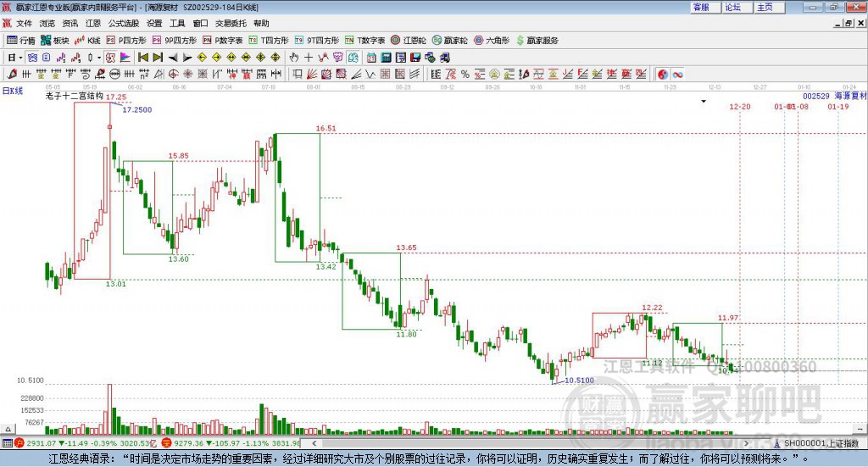This screenshot has height=467, width=868.
Task: Select the hand pan tool
Action: pyautogui.click(x=294, y=57)
